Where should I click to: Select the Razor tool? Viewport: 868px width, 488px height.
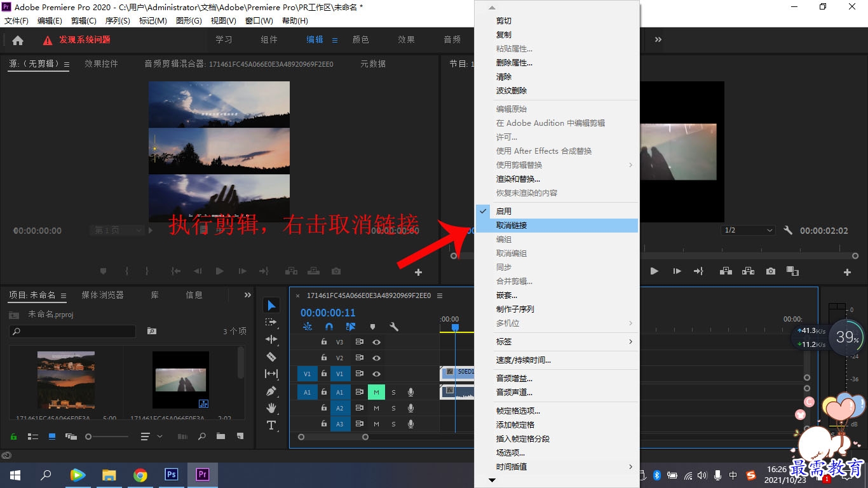click(x=271, y=357)
